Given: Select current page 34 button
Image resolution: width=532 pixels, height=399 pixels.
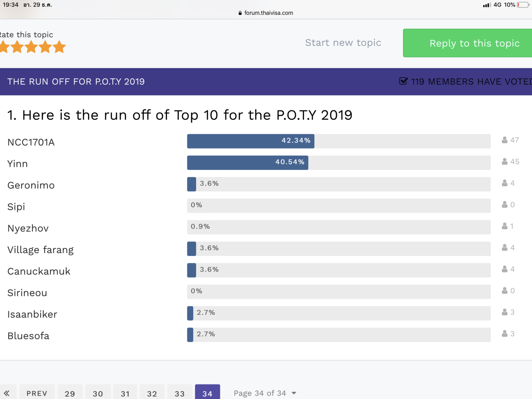Looking at the screenshot, I should click(x=207, y=393).
